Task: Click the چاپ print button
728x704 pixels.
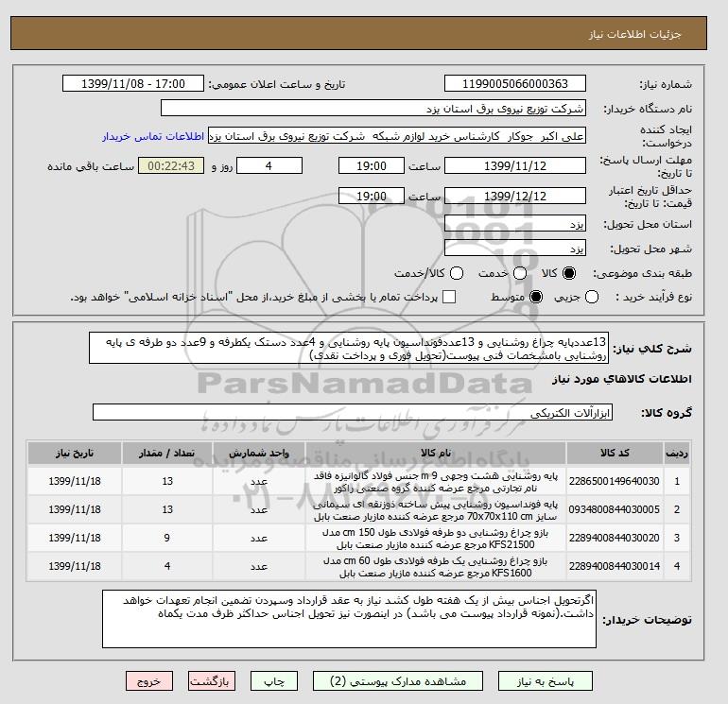Action: [x=274, y=681]
